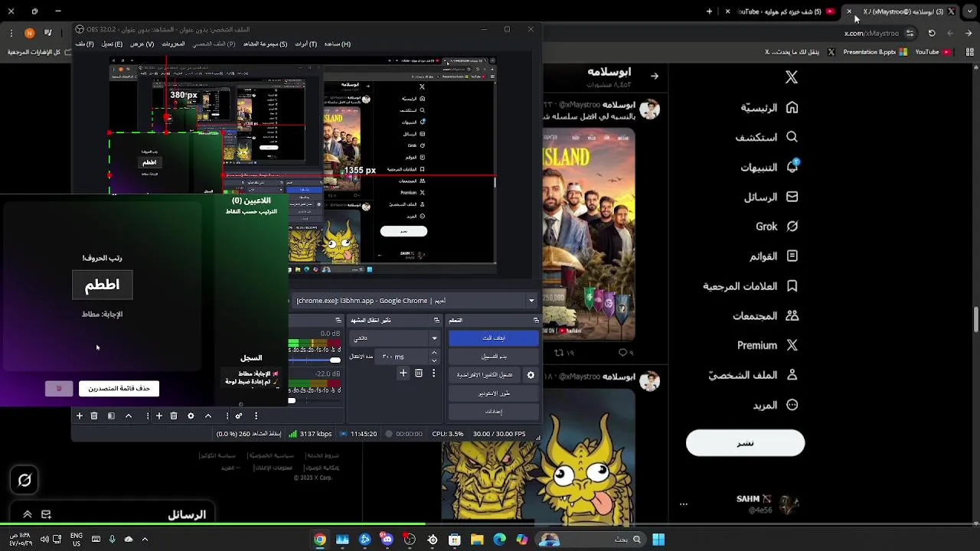Open the Profile (الملف الشخصيّ) icon
This screenshot has height=551, width=980.
(x=792, y=375)
